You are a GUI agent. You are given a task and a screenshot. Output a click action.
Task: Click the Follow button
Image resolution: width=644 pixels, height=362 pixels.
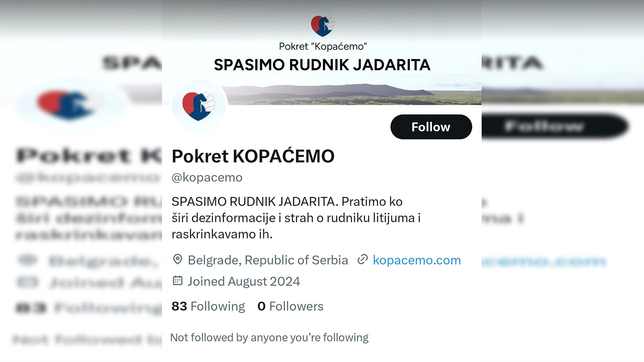click(x=431, y=127)
